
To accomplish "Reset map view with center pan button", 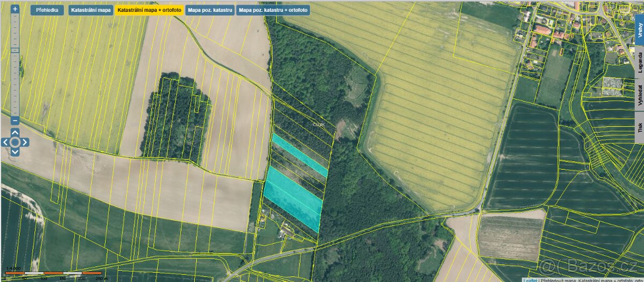I will pyautogui.click(x=15, y=142).
